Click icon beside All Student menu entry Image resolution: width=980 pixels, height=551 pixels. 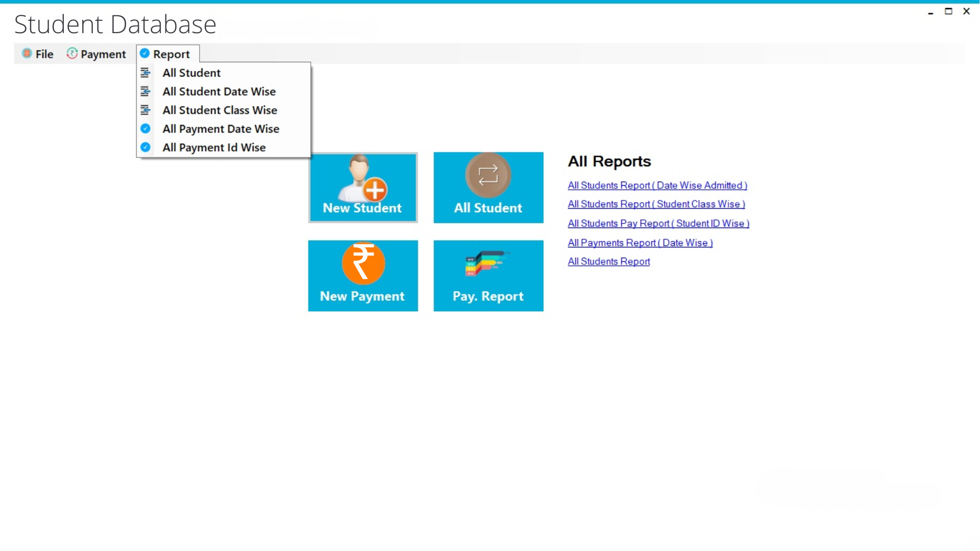tap(145, 73)
